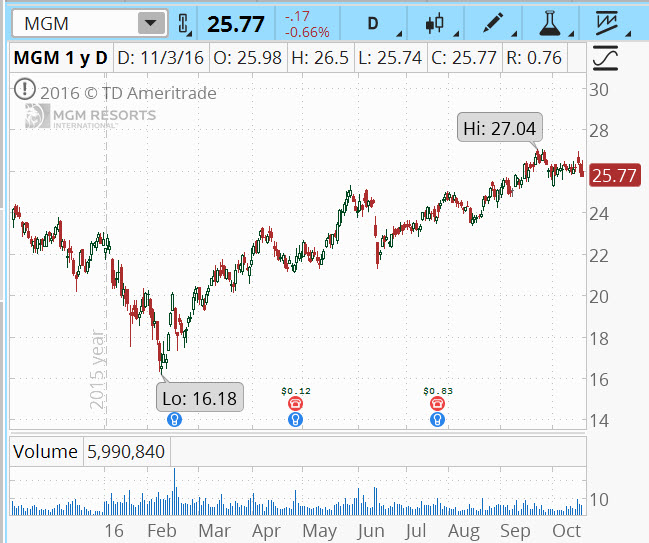Click the -.17 net change value

(297, 16)
